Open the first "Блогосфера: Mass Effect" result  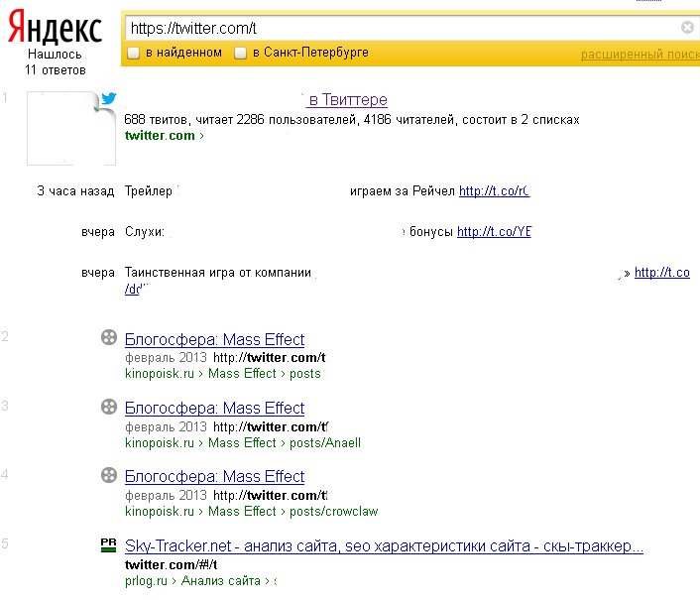coord(214,339)
